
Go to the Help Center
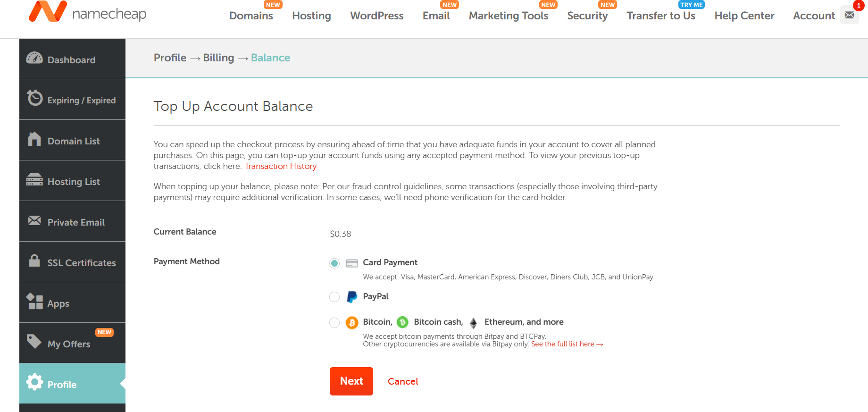click(x=744, y=16)
